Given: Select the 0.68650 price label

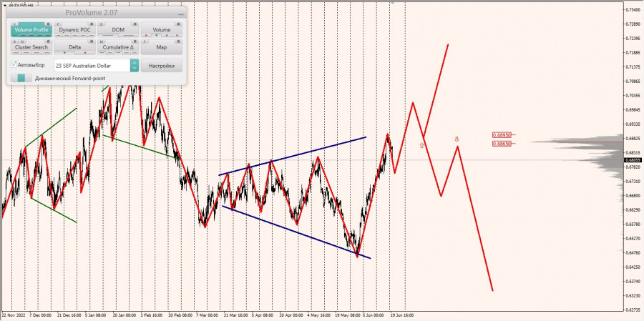Looking at the screenshot, I should (x=502, y=144).
